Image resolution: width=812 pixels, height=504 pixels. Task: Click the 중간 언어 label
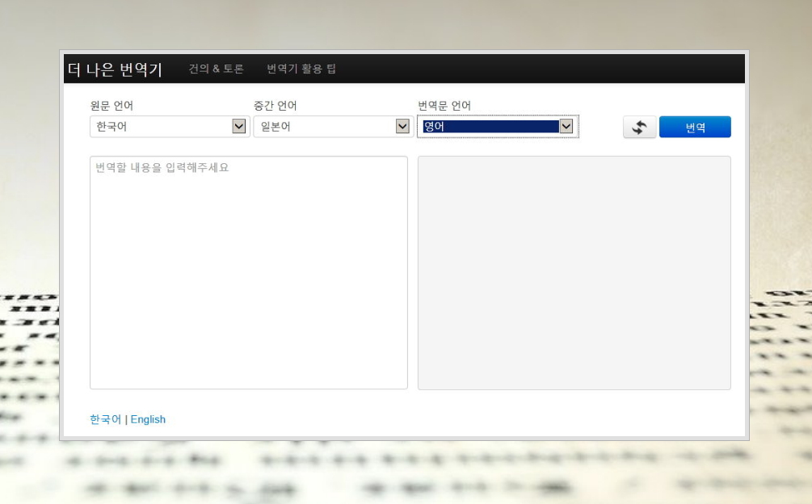(275, 106)
